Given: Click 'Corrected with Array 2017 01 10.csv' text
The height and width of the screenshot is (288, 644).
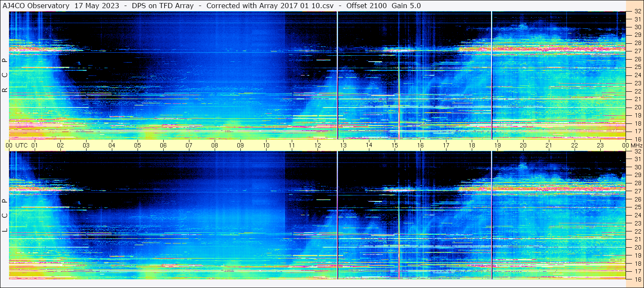Looking at the screenshot, I should click(x=270, y=6).
